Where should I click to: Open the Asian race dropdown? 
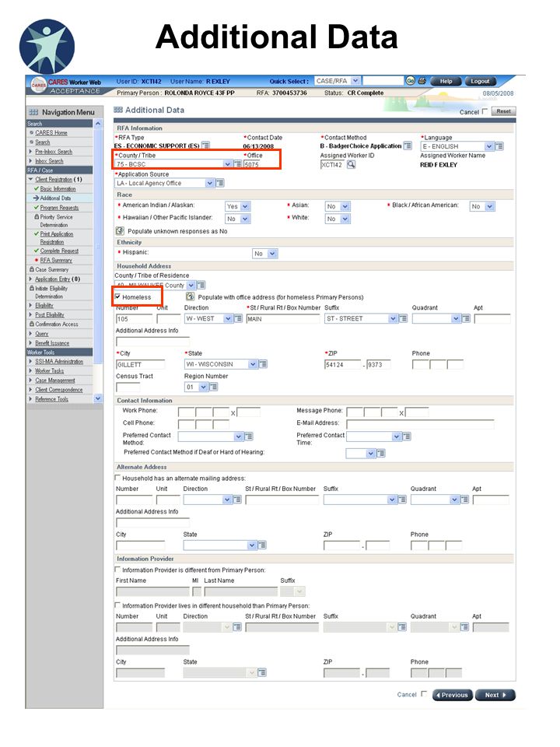click(x=338, y=206)
